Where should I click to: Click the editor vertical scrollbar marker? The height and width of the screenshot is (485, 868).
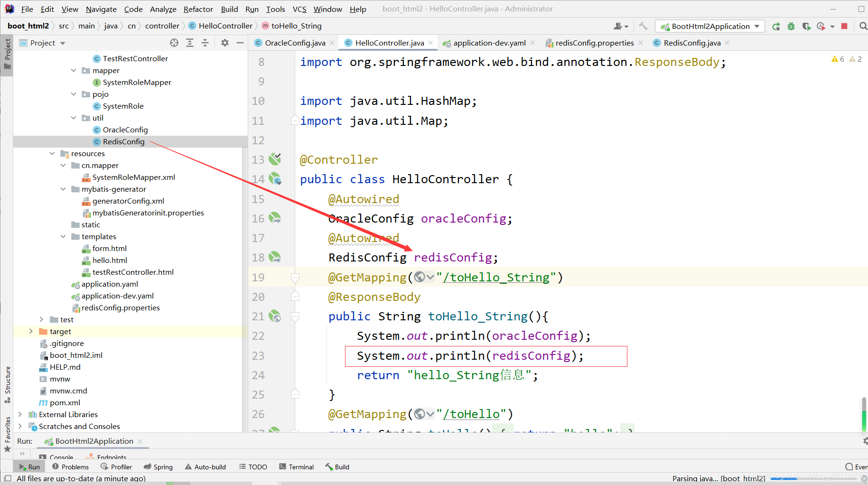864,414
